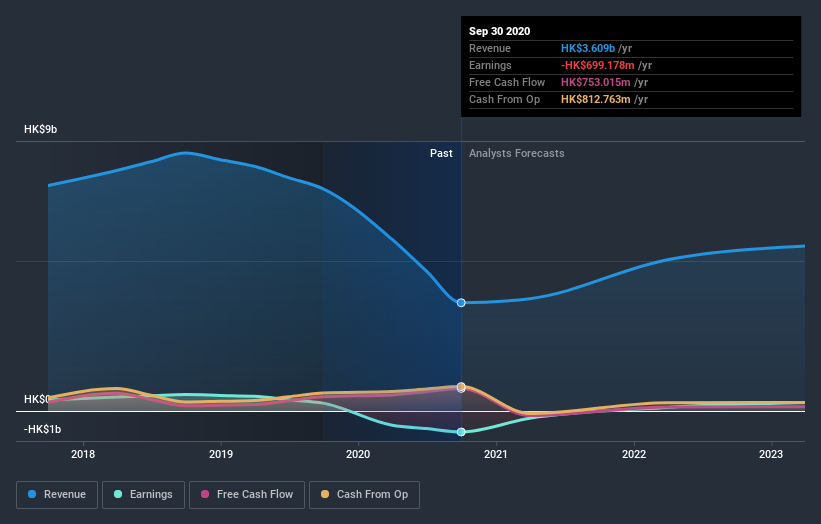Click the 2018 x-axis label

pyautogui.click(x=83, y=454)
